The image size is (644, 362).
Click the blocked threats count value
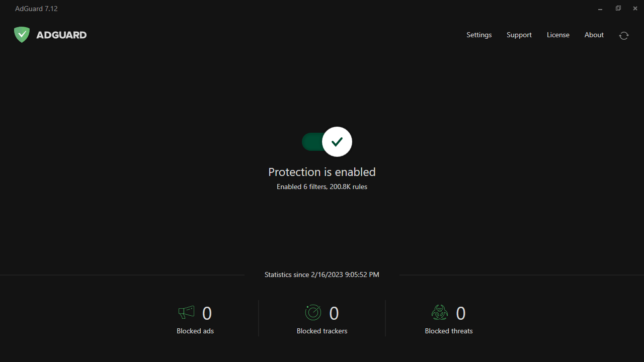tap(461, 313)
